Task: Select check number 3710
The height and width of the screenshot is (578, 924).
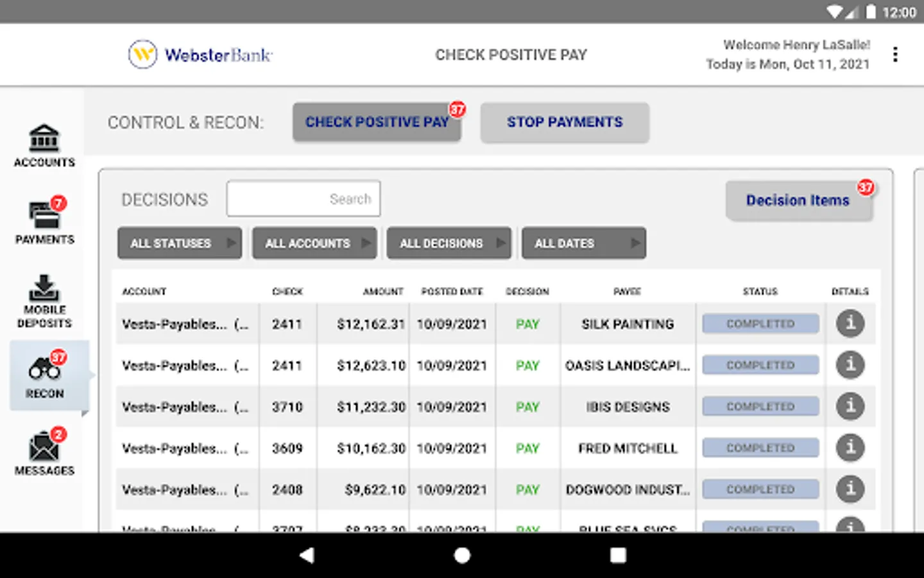Action: (x=287, y=407)
